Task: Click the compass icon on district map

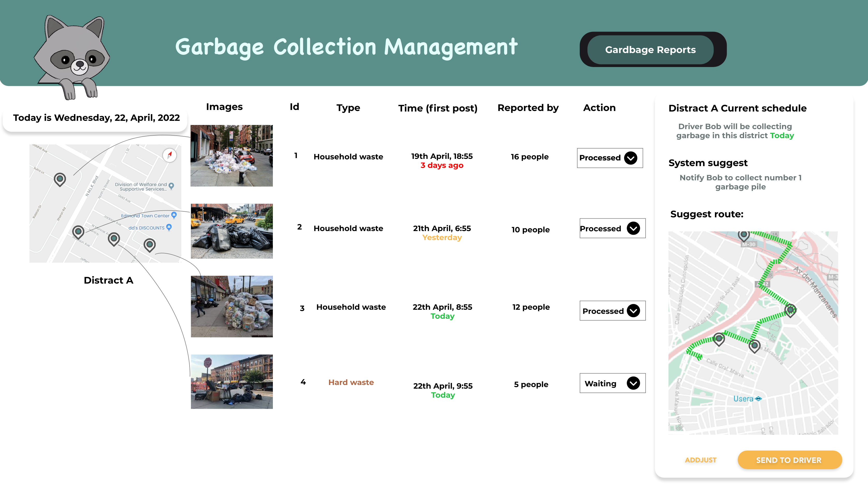Action: pyautogui.click(x=169, y=155)
